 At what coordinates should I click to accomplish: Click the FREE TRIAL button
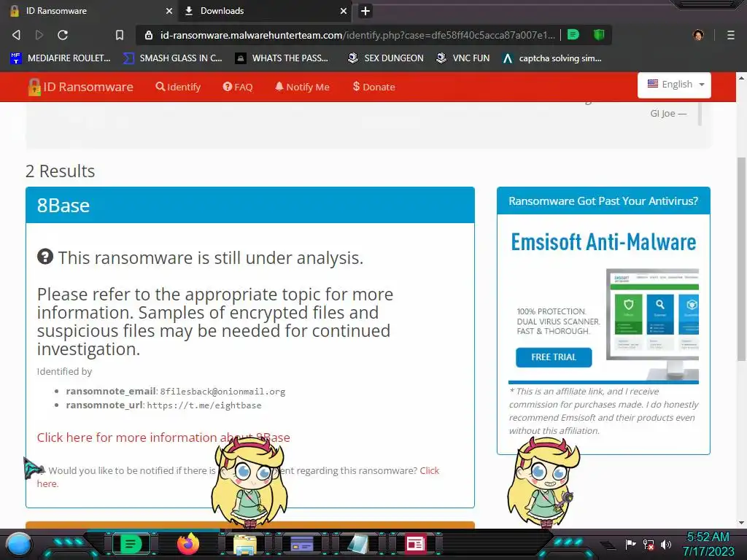[554, 357]
